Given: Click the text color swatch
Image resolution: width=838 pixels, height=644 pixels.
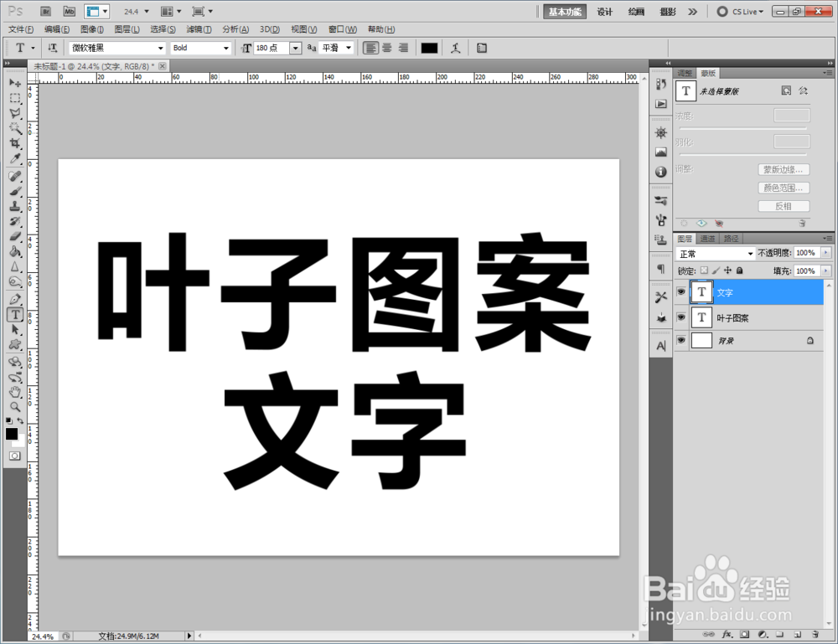Looking at the screenshot, I should click(429, 48).
